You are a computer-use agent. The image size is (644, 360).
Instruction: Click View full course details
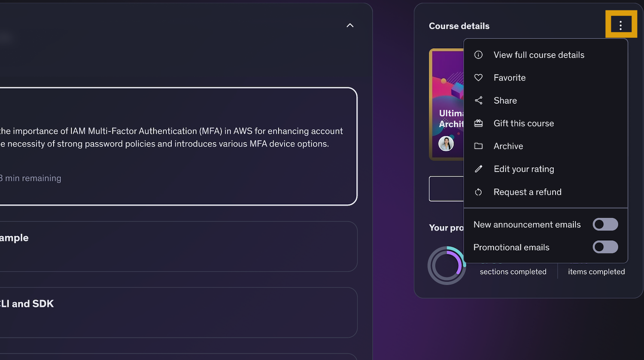point(539,55)
